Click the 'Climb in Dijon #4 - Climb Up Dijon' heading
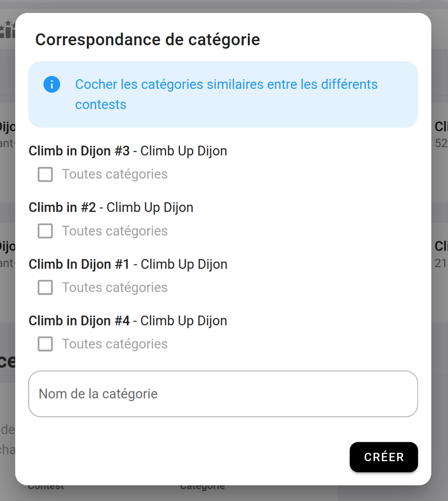 pos(128,321)
